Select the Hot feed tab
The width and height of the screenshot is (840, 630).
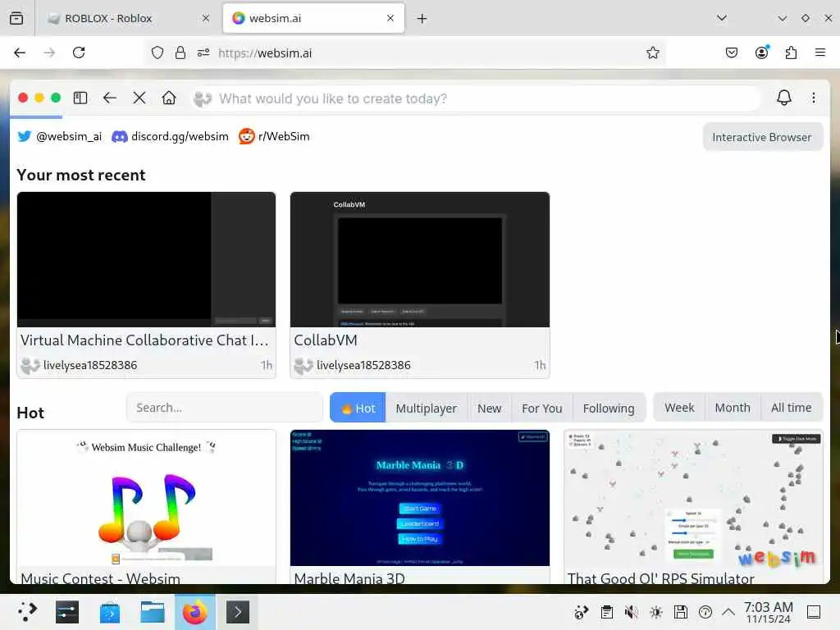pyautogui.click(x=358, y=409)
